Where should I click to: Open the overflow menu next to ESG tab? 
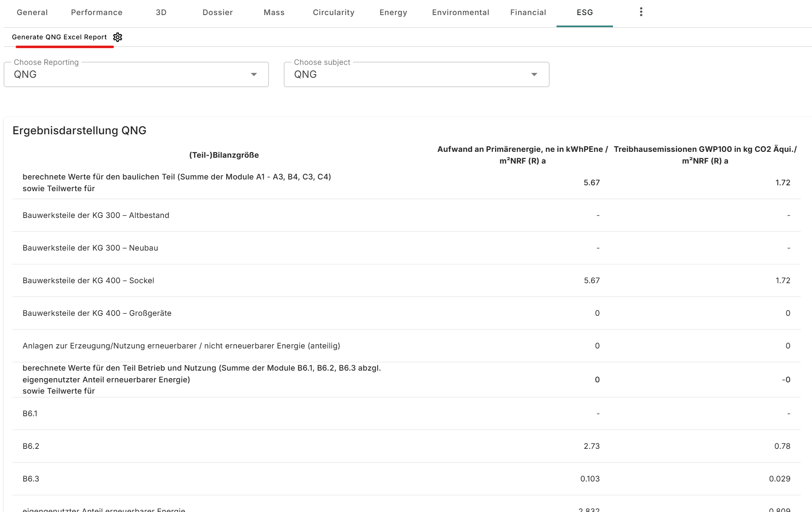click(641, 11)
